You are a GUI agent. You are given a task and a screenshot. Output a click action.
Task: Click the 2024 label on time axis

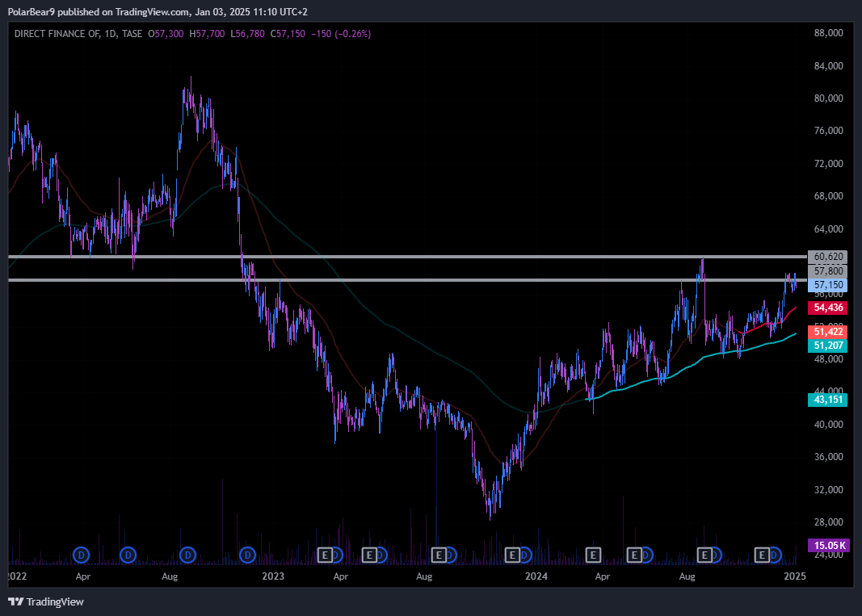(x=536, y=576)
